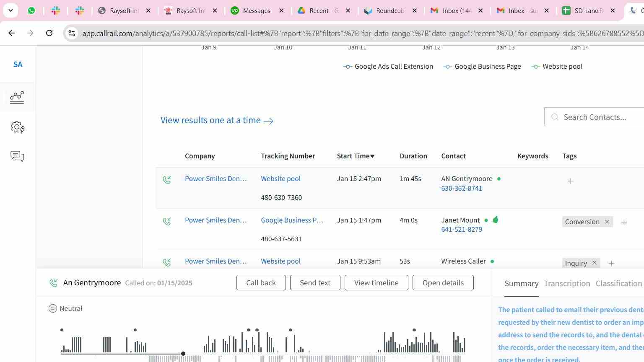Toggle Google Ads Call Extension legend series
This screenshot has height=362, width=644.
tap(388, 66)
